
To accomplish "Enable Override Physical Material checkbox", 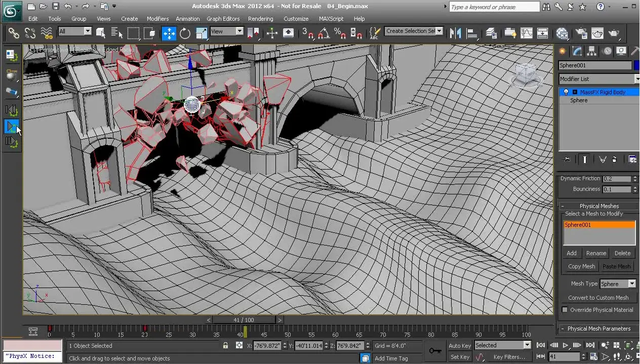I will 565,310.
